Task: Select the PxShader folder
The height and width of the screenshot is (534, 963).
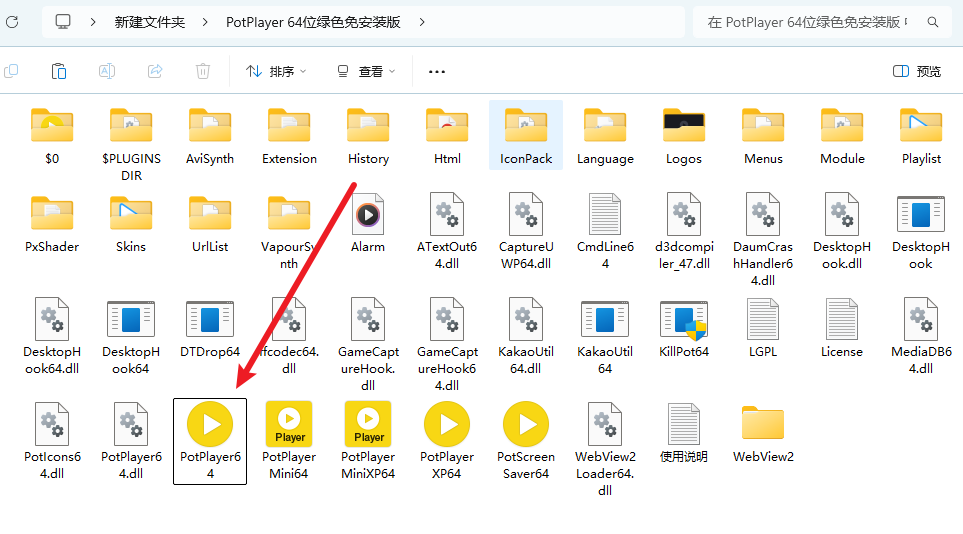Action: click(52, 224)
